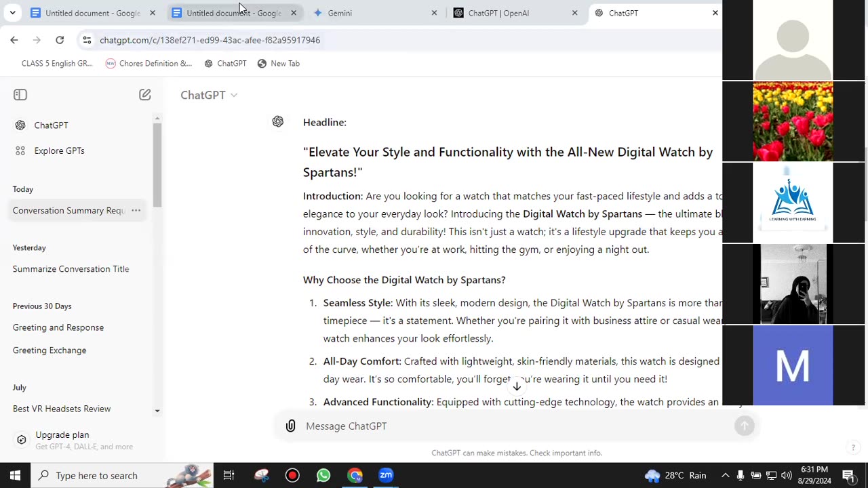
Task: Close the first Untitled document tab
Action: 152,13
